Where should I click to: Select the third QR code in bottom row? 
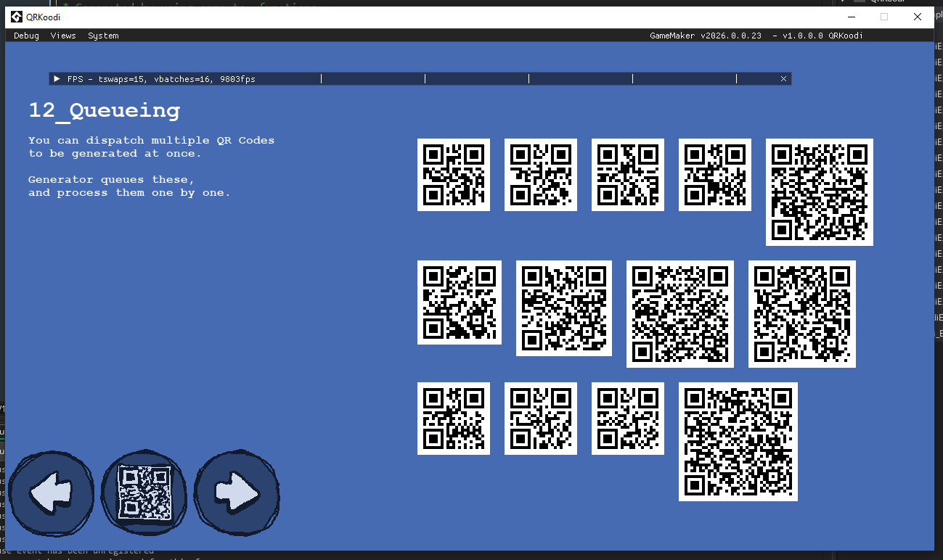(628, 419)
